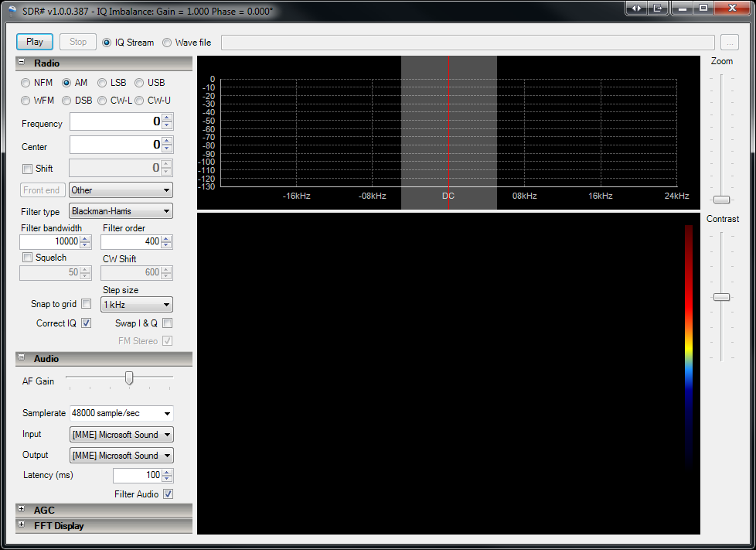Toggle Snap to grid checkbox
Image resolution: width=756 pixels, height=550 pixels.
pyautogui.click(x=87, y=304)
